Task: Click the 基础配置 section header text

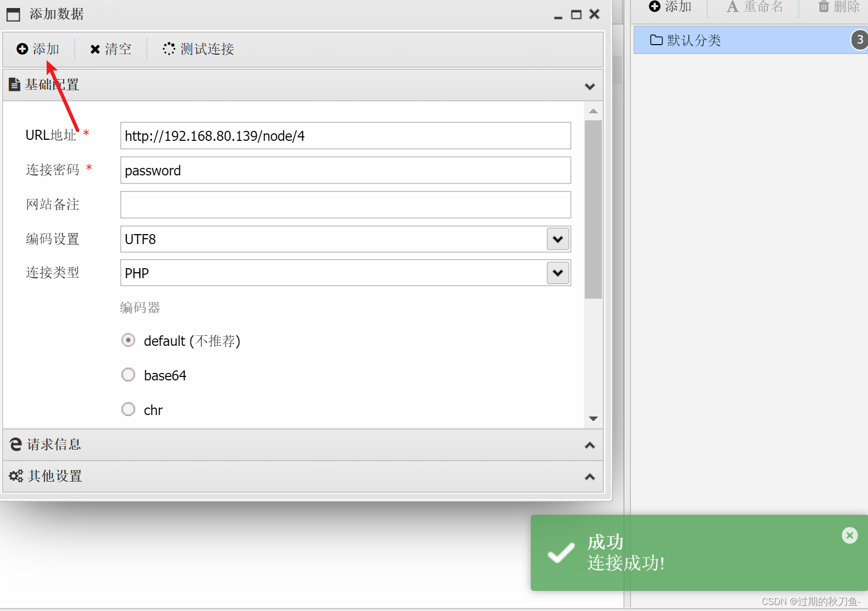Action: tap(52, 84)
